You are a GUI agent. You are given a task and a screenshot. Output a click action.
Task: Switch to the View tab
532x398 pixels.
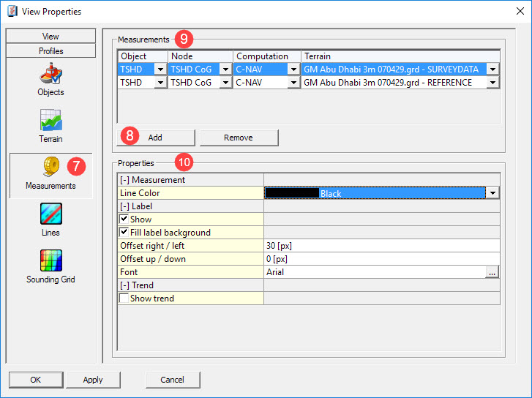(x=50, y=36)
